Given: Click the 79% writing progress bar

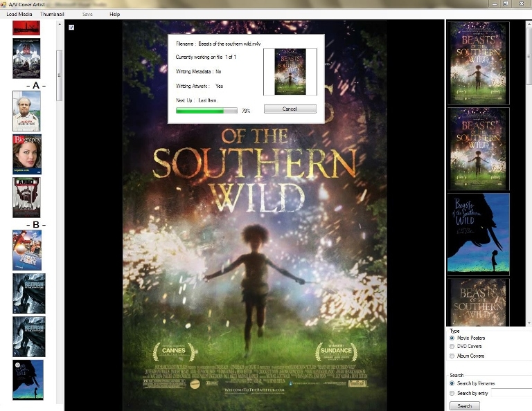Looking at the screenshot, I should coord(206,111).
